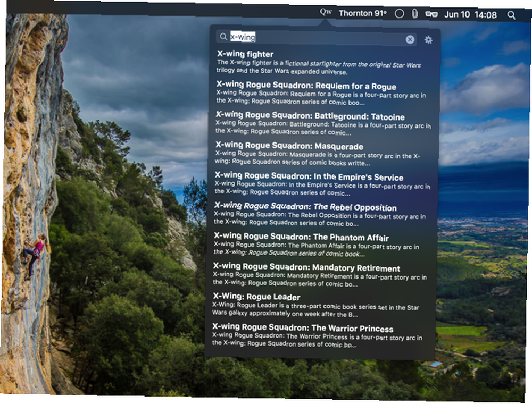Open the settings gear in search popup
532x404 pixels.
428,40
